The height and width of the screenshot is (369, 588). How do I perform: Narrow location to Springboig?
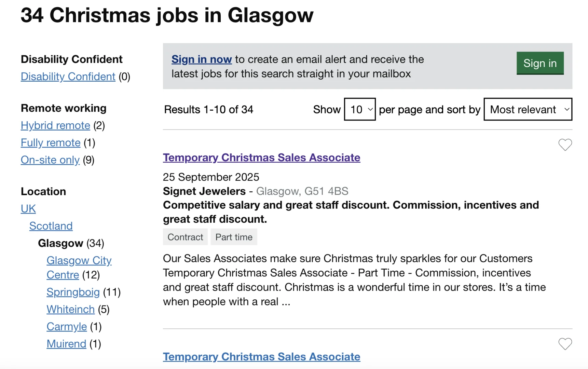73,292
